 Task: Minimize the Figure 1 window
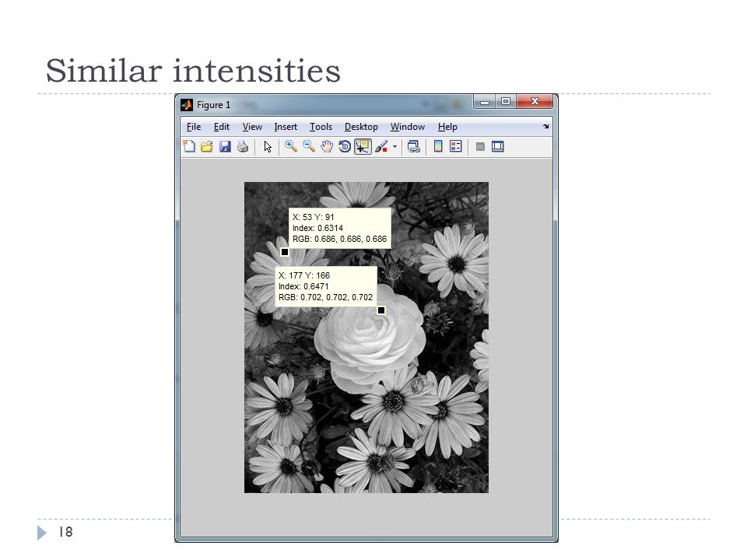[485, 101]
